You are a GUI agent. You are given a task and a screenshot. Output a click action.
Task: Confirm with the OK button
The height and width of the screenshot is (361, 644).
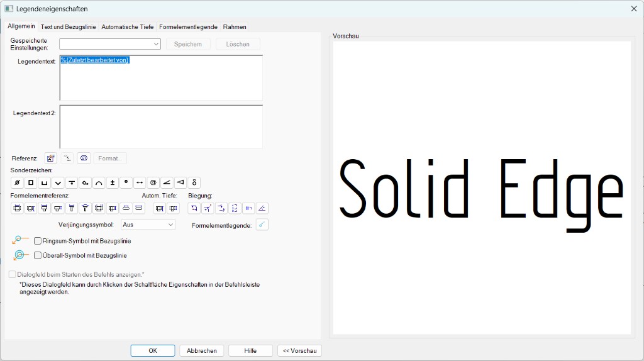153,351
